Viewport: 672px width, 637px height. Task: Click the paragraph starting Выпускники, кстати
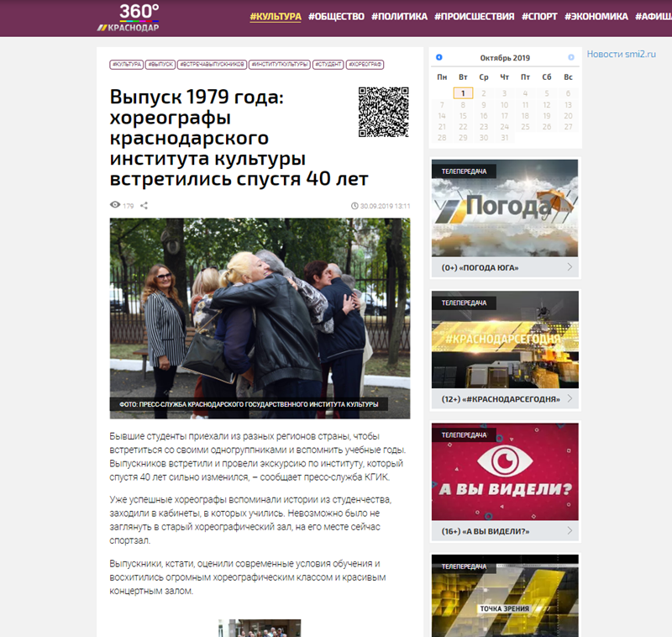point(248,577)
